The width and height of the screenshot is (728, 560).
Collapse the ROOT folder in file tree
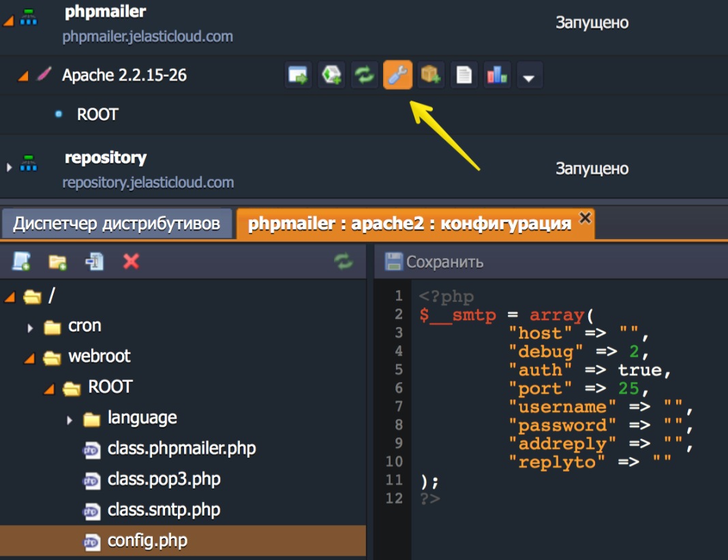[49, 389]
